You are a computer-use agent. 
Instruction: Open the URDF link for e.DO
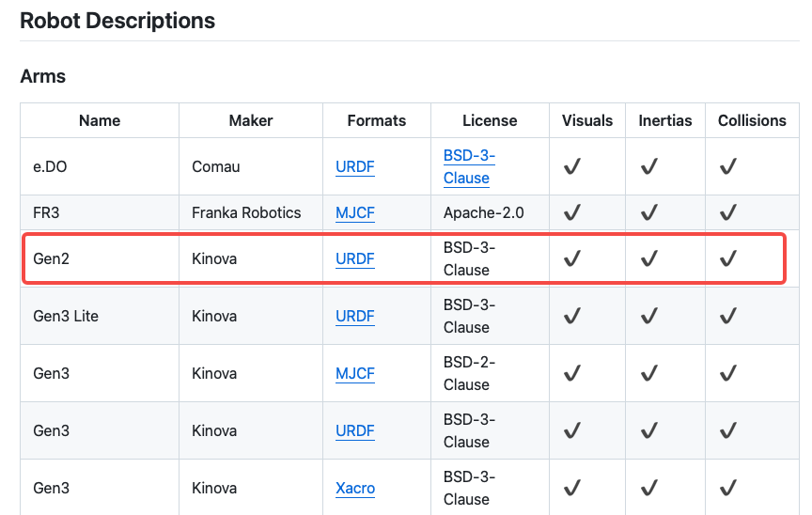(x=354, y=167)
